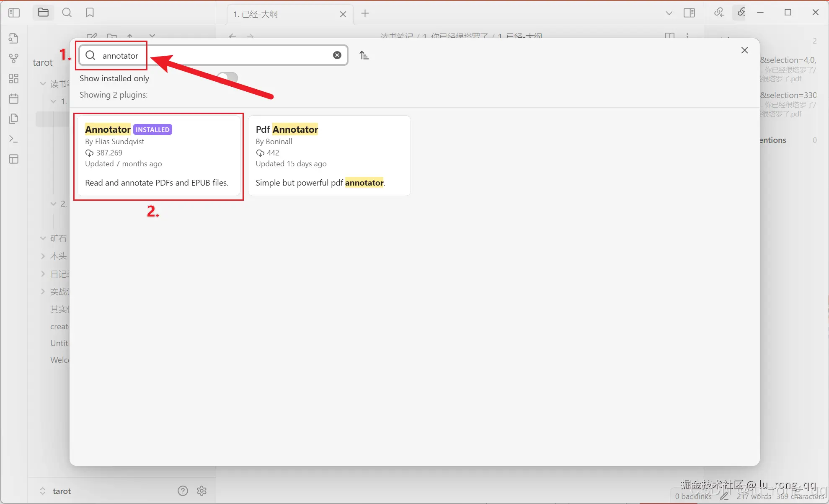Open graph view from left ribbon
The height and width of the screenshot is (504, 829).
pos(13,58)
